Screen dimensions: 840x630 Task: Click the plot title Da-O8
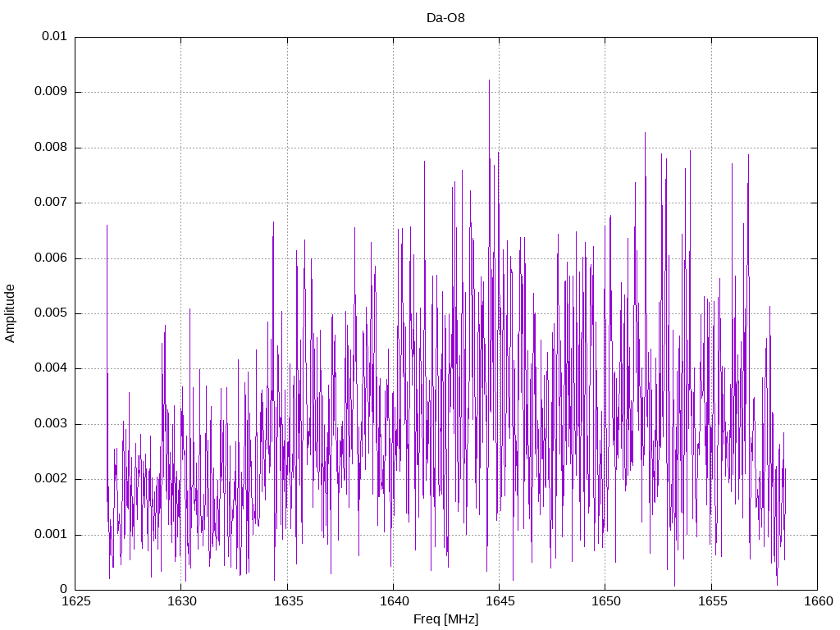445,18
